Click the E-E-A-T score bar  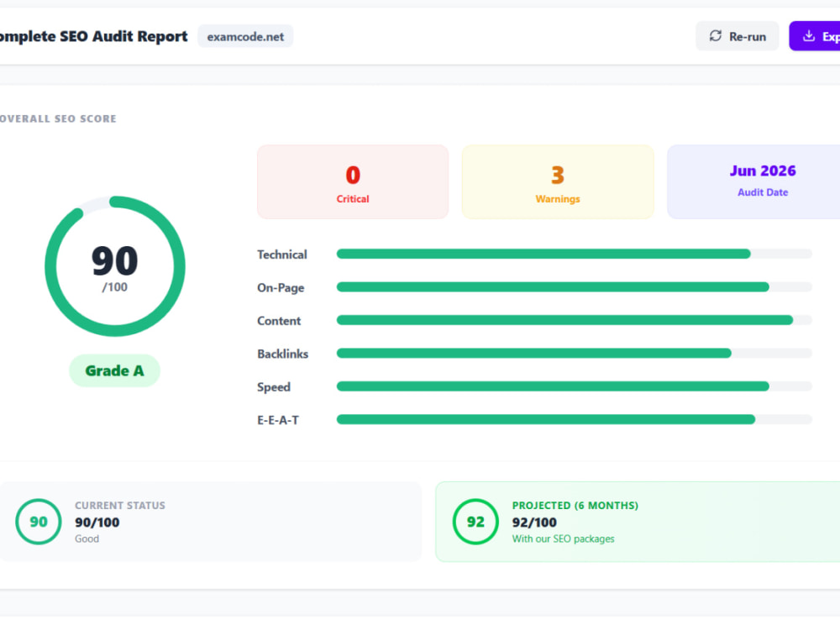(575, 419)
